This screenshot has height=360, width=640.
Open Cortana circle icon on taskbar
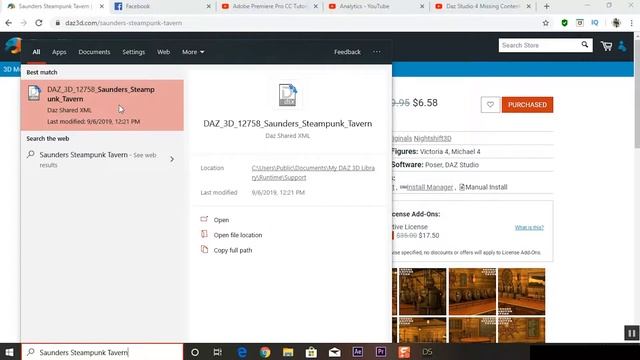click(195, 352)
